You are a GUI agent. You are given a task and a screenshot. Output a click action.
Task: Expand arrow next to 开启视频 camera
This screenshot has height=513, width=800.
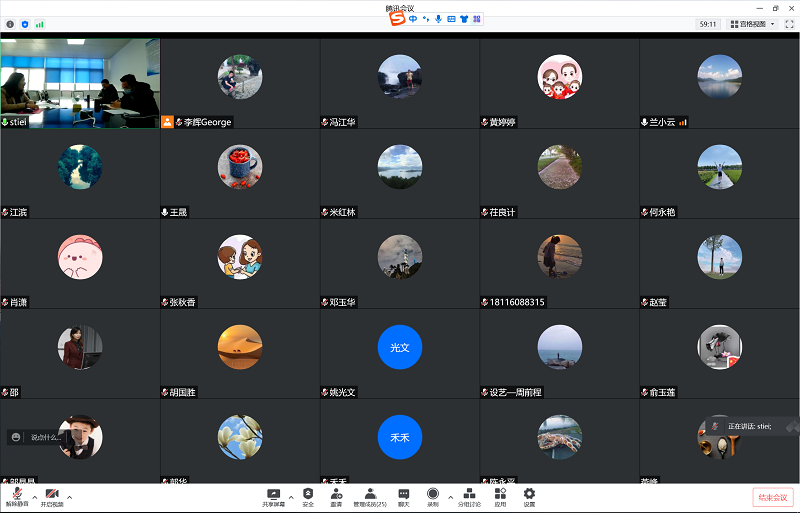click(x=69, y=495)
